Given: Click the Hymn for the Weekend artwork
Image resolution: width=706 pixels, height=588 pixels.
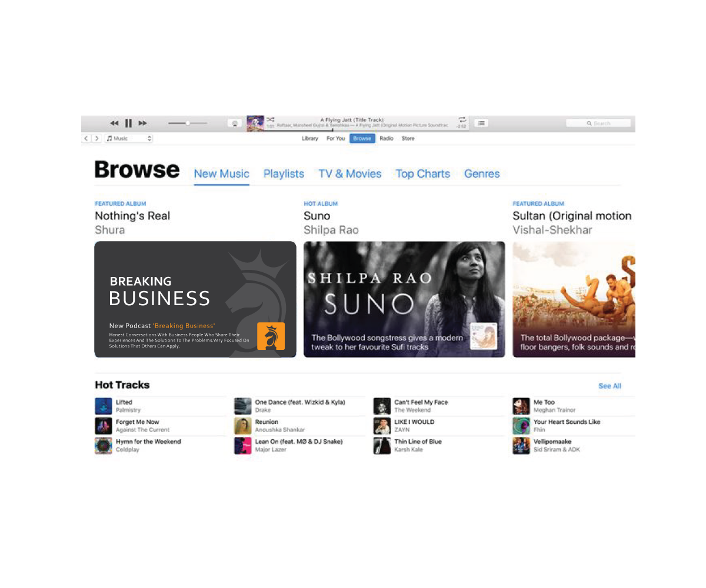Looking at the screenshot, I should pyautogui.click(x=104, y=446).
